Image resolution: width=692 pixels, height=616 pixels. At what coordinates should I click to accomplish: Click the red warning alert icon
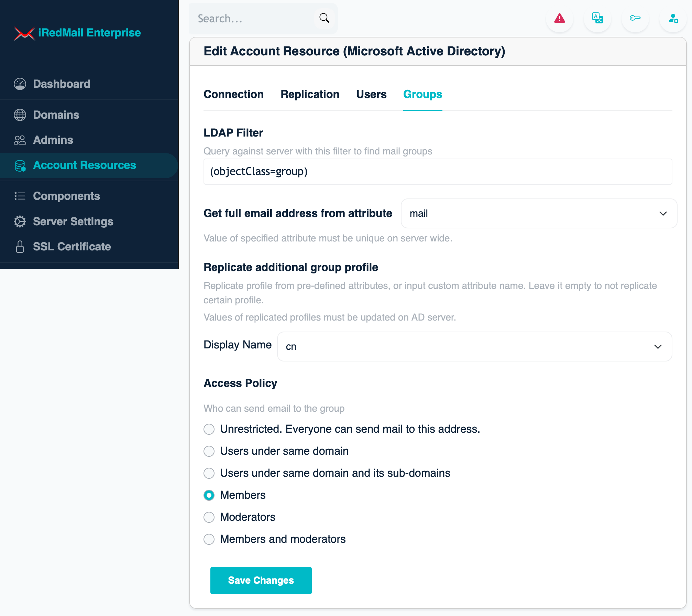559,18
